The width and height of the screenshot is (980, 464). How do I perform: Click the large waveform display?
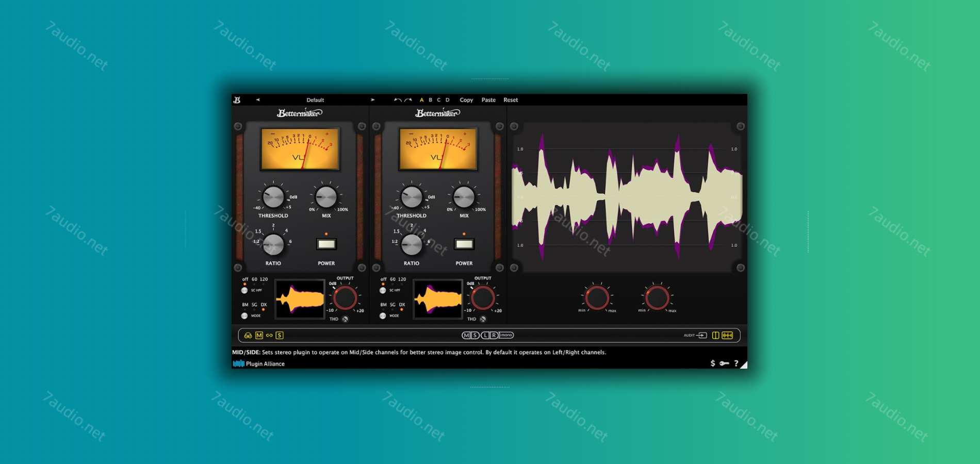click(x=627, y=196)
